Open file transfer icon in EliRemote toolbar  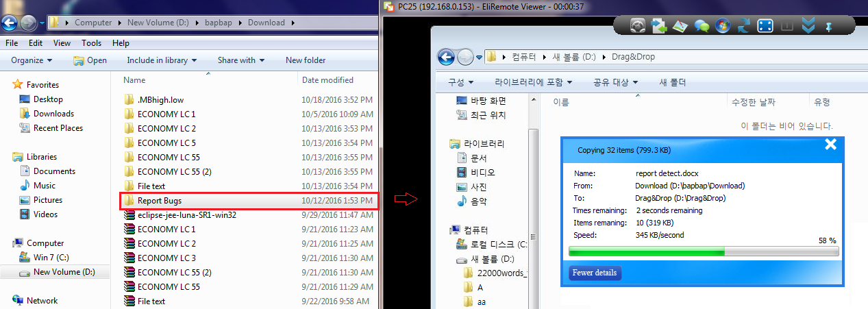(660, 26)
